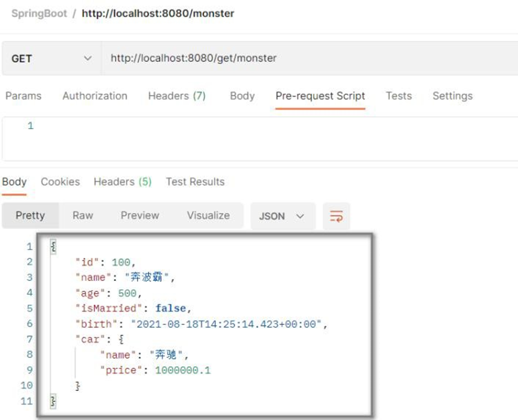This screenshot has width=518, height=420.
Task: Open the Authorization tab
Action: [94, 96]
